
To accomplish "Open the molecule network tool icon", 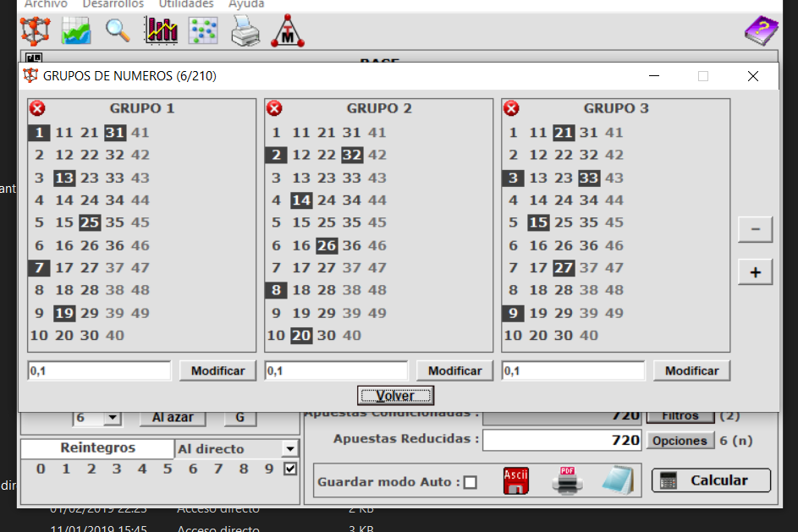I will pos(35,31).
